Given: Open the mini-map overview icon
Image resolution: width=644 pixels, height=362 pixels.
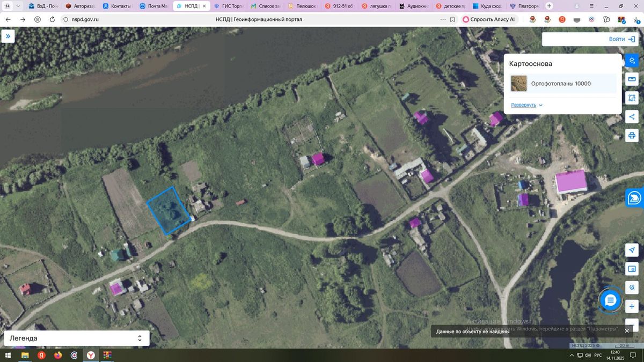Looking at the screenshot, I should tap(632, 269).
